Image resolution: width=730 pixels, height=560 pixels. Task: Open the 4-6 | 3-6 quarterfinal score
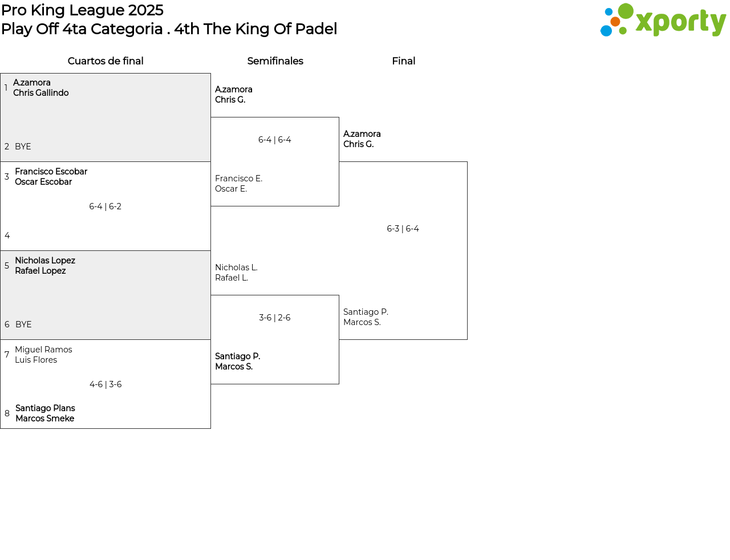click(x=106, y=384)
